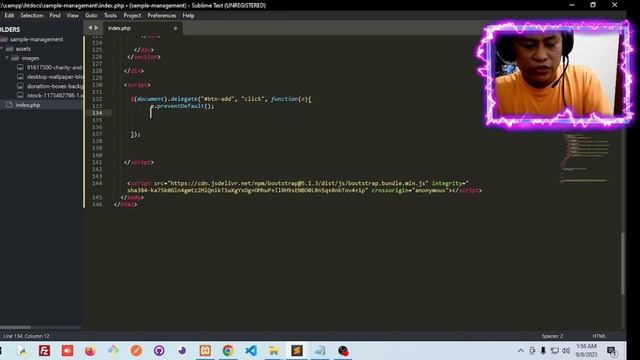The image size is (640, 360).
Task: Click the bootstrap CDN URL string
Action: click(x=297, y=183)
